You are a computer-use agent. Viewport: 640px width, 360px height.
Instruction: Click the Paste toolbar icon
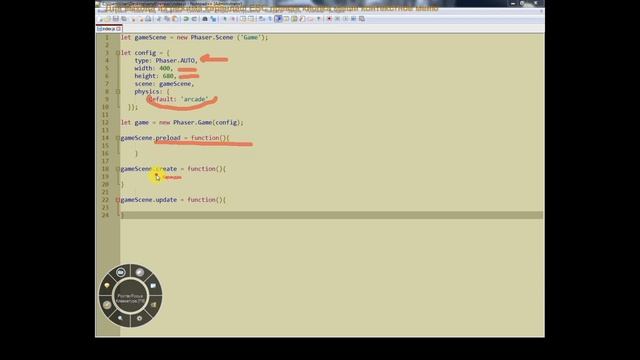[x=175, y=19]
